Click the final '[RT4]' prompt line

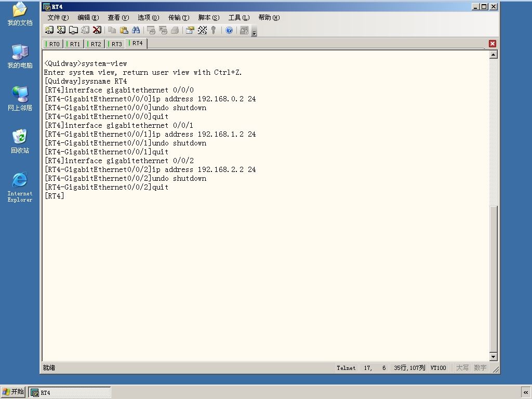(54, 196)
